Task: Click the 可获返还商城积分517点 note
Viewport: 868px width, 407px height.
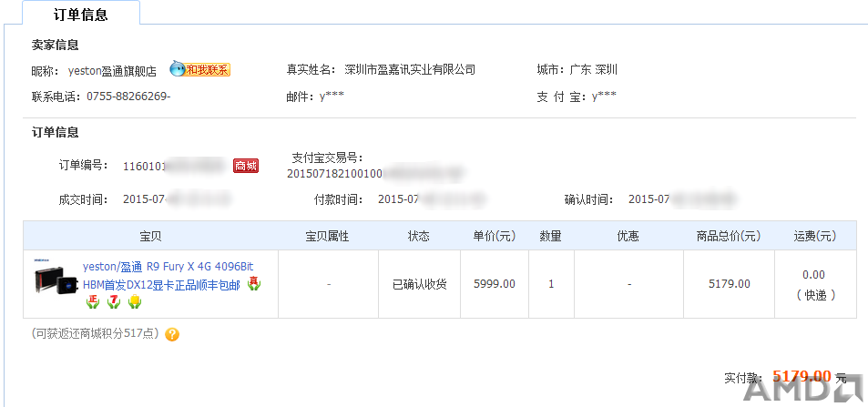Action: pos(97,334)
